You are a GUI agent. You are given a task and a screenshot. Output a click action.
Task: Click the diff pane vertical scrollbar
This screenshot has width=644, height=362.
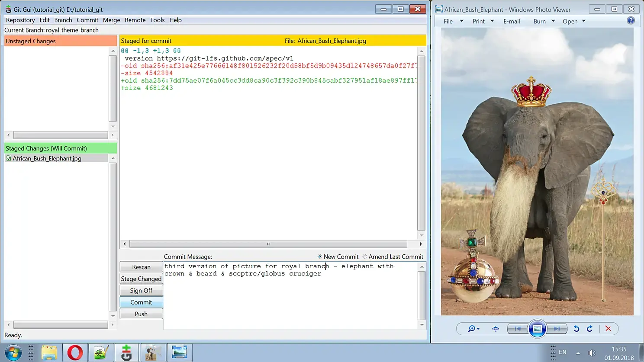[422, 143]
